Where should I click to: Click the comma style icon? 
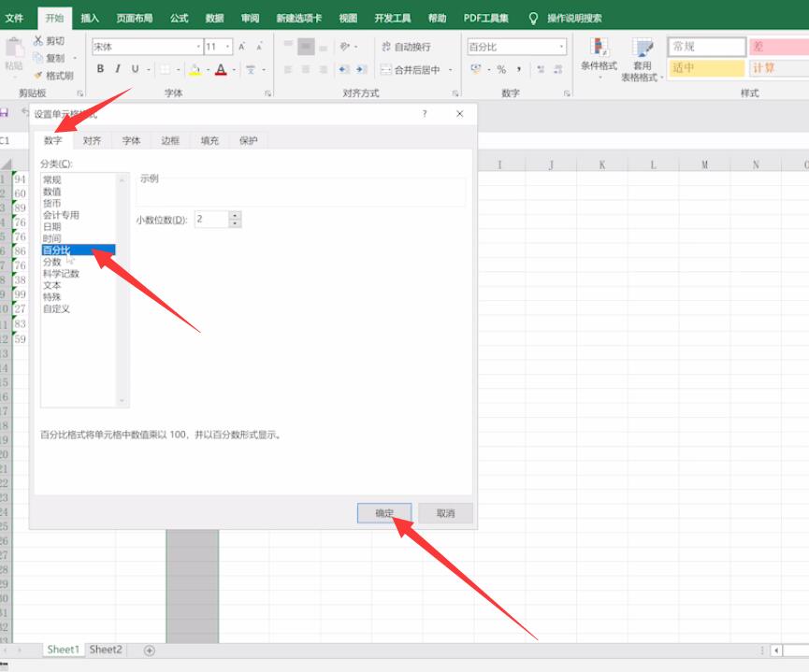click(x=518, y=69)
